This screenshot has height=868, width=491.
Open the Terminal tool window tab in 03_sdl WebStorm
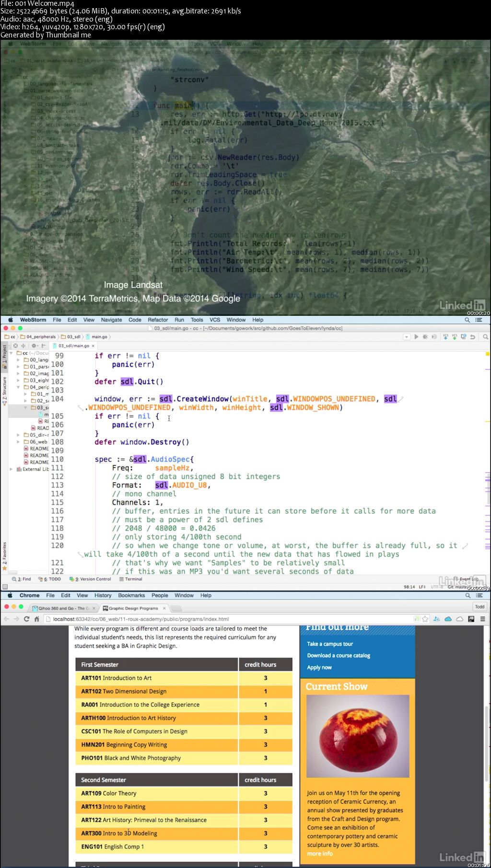pyautogui.click(x=130, y=579)
